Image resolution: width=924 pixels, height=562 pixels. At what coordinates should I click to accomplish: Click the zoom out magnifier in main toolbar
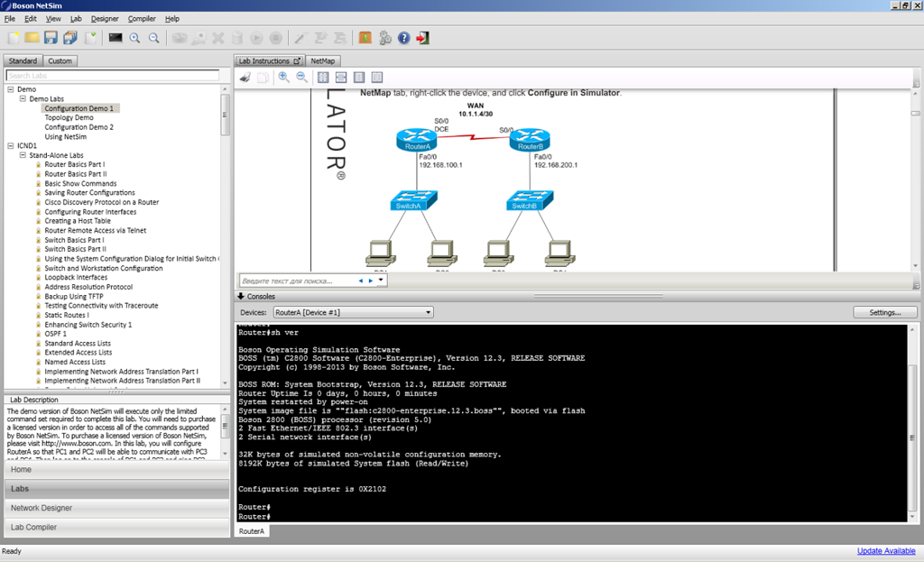tap(153, 38)
